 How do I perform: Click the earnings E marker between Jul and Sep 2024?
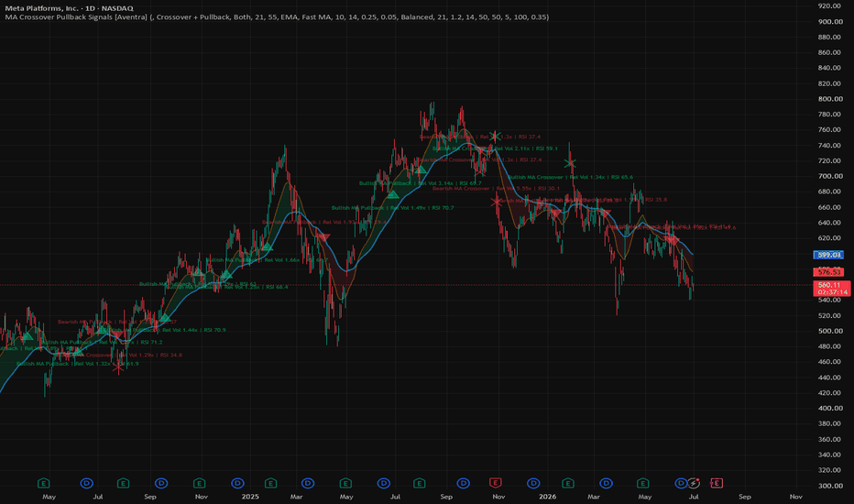click(x=123, y=483)
